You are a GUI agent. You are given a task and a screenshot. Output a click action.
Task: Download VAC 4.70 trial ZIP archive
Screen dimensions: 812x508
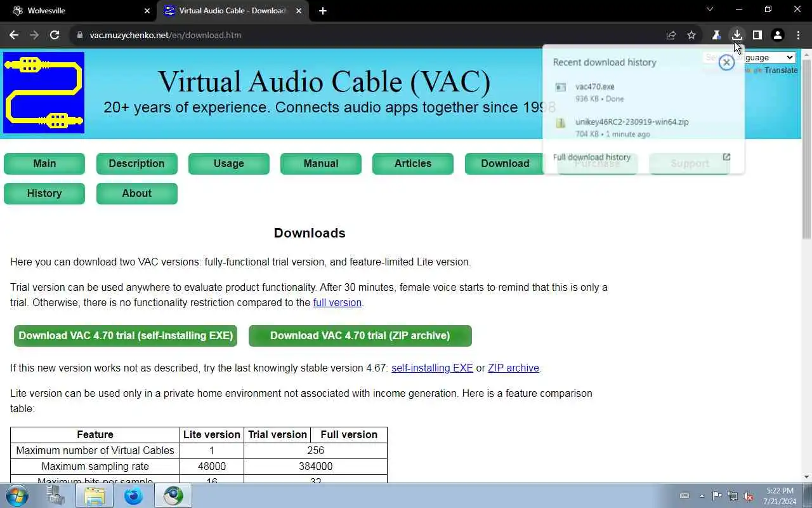pyautogui.click(x=360, y=335)
